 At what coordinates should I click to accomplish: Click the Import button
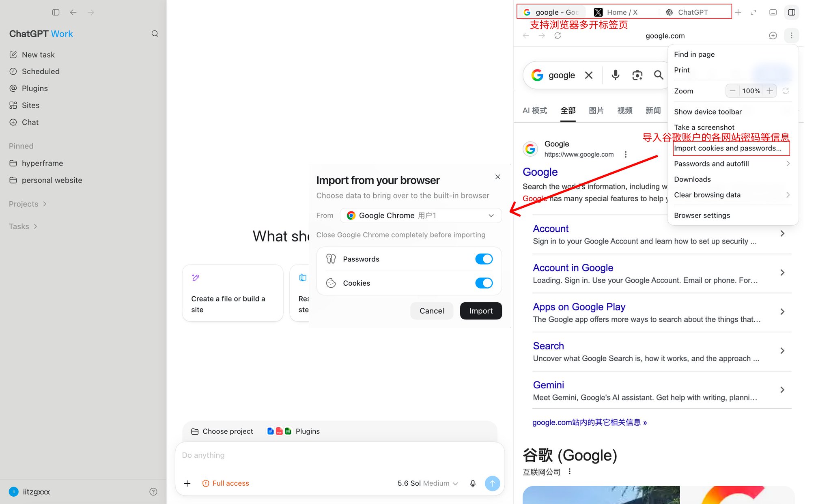click(481, 311)
